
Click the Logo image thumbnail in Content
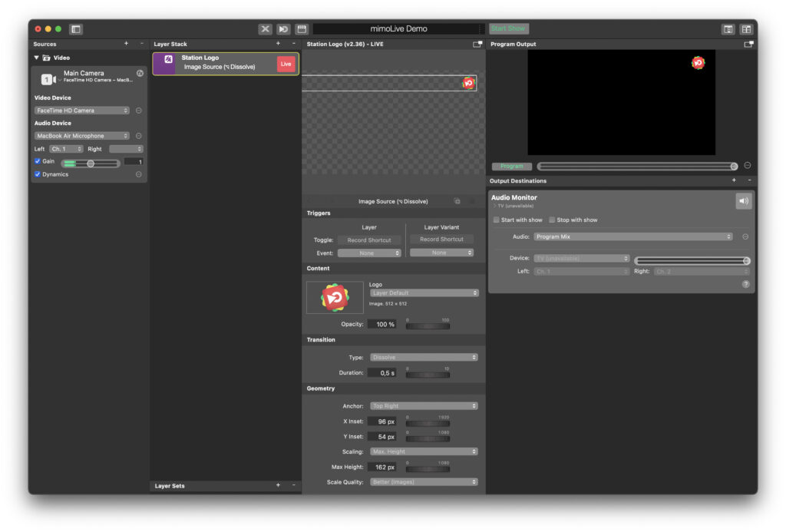(335, 298)
